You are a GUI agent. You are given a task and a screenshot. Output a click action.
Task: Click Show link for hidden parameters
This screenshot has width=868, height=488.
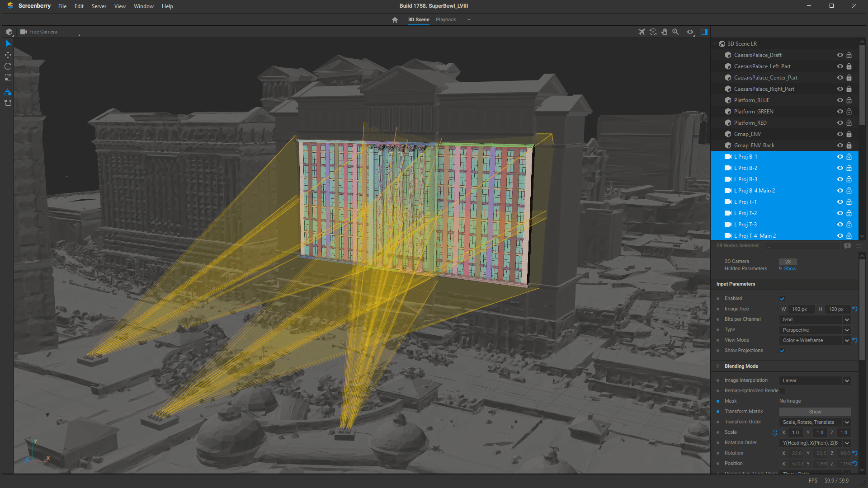point(790,269)
